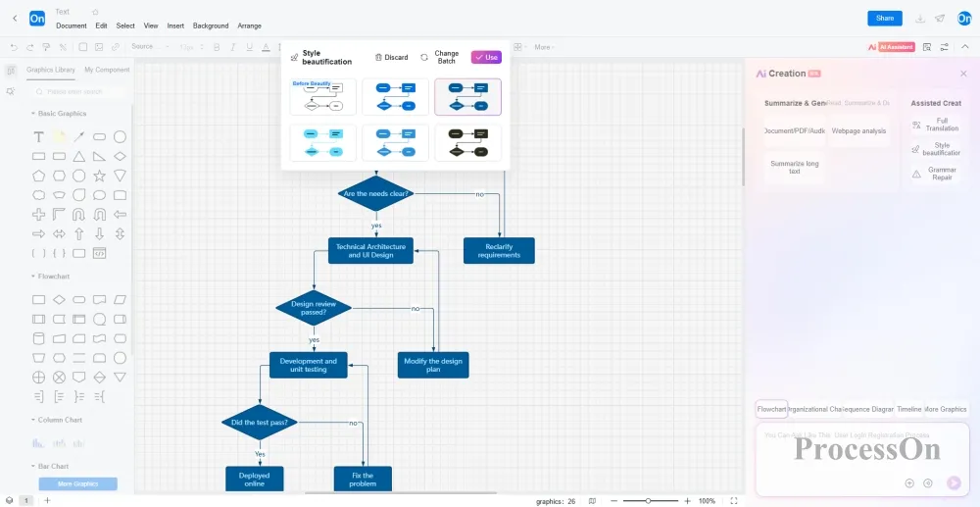Collapse the Basic Graphics section
Viewport: 980px width, 507px height.
32,114
